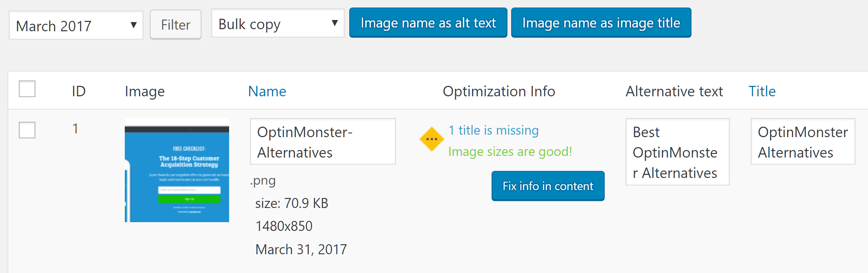Sort the table by the Name column
Viewport: 868px width, 273px height.
tap(267, 91)
